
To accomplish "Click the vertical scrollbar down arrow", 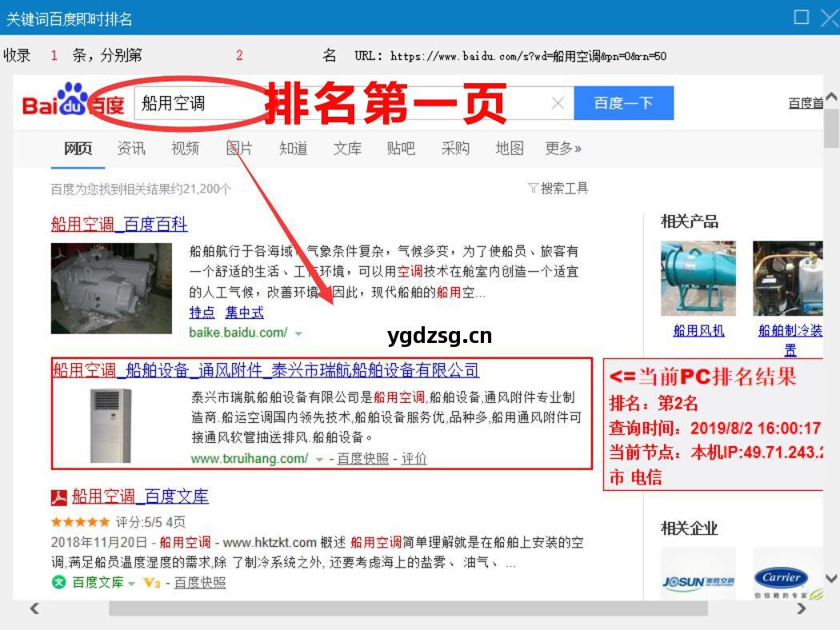I will click(x=831, y=577).
